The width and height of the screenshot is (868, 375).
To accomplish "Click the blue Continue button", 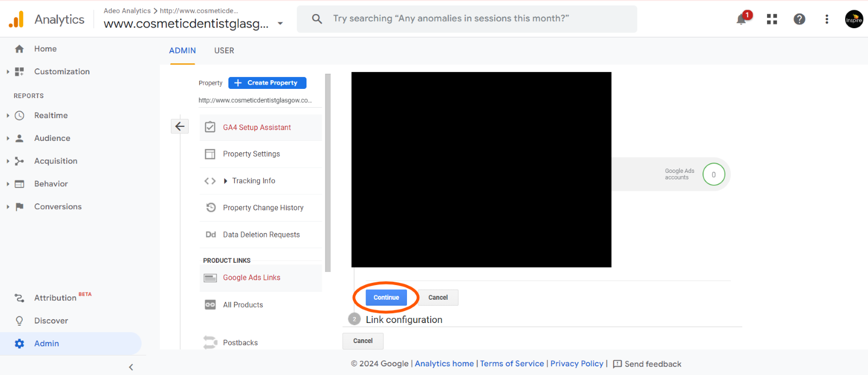I will coord(386,298).
